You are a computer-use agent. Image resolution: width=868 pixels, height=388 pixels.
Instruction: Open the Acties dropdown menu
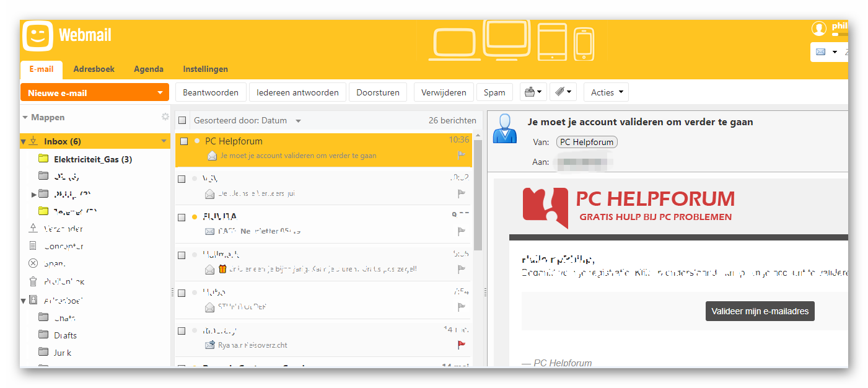point(606,92)
